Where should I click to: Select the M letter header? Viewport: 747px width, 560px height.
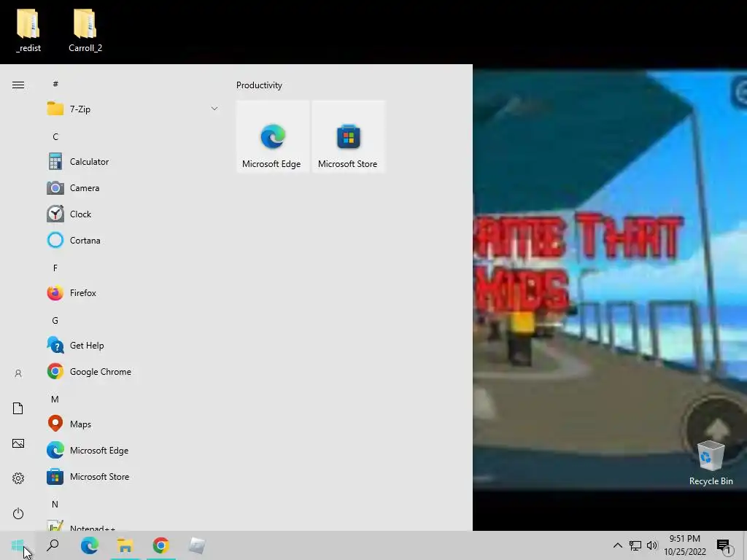[55, 399]
